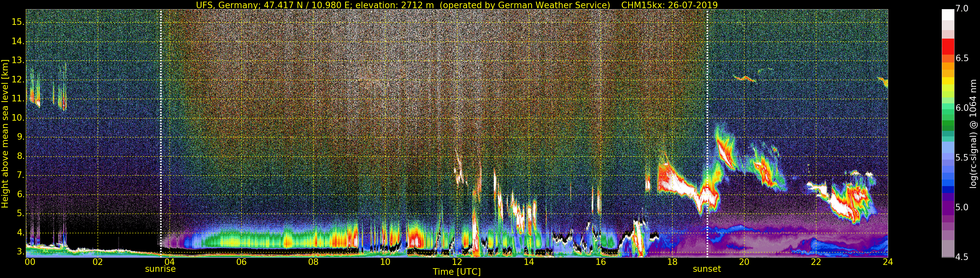The width and height of the screenshot is (980, 278).
Task: Click colorbar value label '7.0'
Action: coord(962,9)
